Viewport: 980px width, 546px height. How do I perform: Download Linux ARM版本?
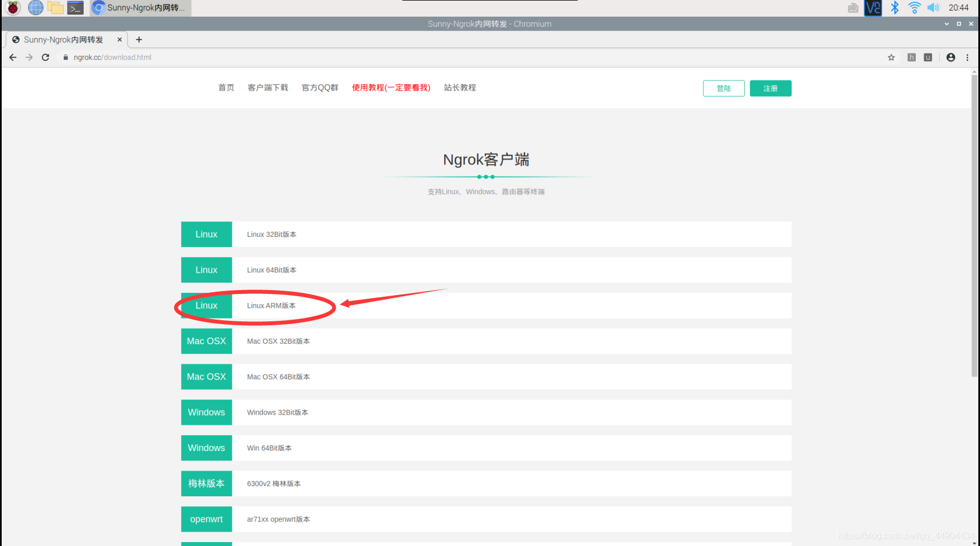point(271,306)
